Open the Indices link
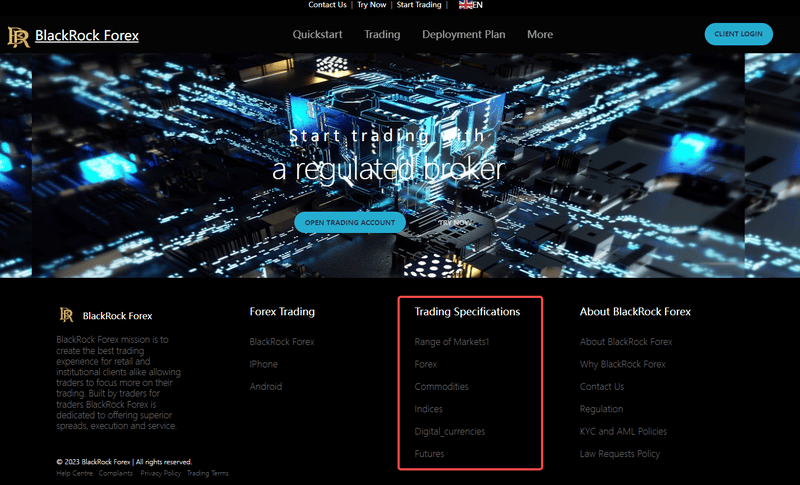The height and width of the screenshot is (485, 800). pos(428,409)
